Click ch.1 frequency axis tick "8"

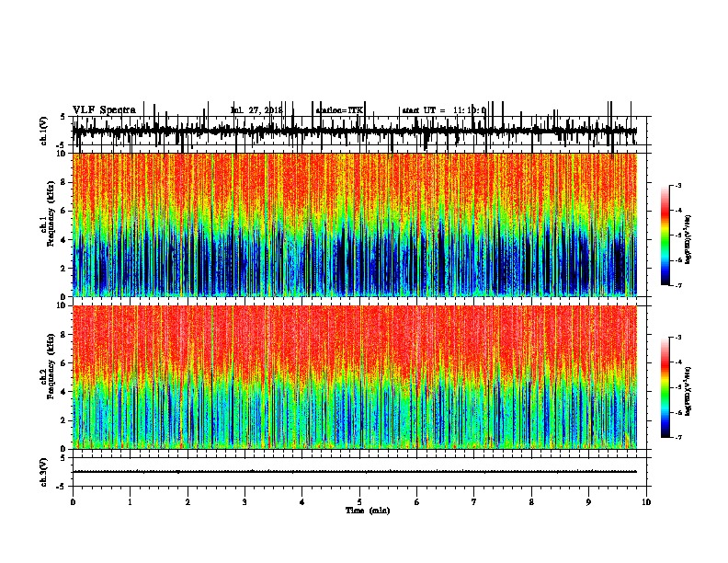pyautogui.click(x=64, y=182)
